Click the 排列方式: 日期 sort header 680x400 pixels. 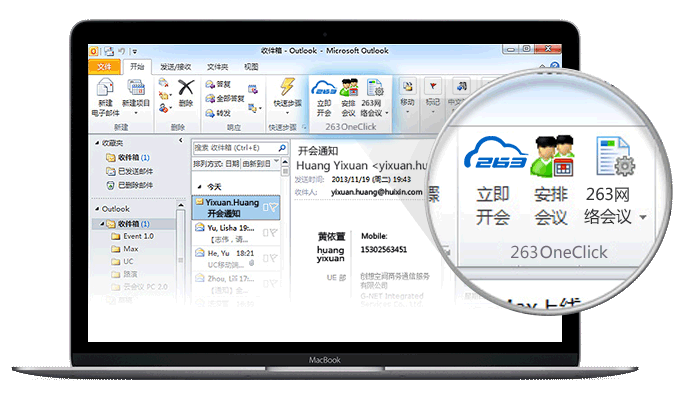point(217,164)
